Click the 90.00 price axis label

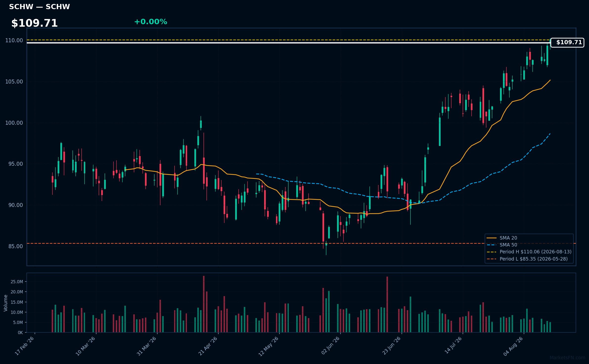(15, 205)
